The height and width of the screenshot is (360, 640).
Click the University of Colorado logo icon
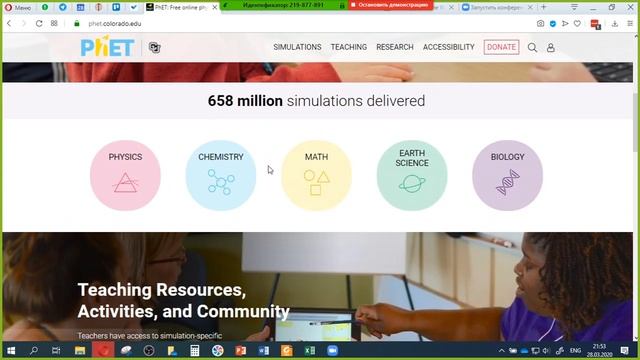tap(155, 48)
